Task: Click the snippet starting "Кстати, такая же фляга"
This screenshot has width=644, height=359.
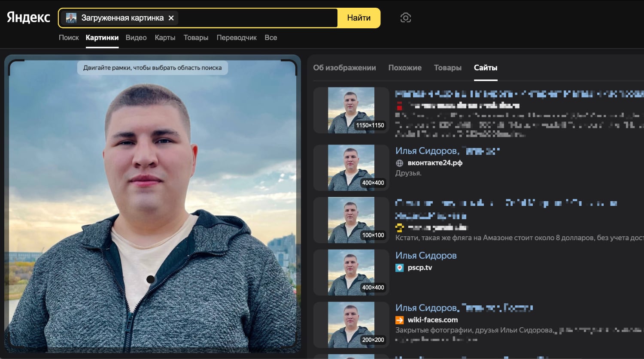Action: (x=519, y=238)
